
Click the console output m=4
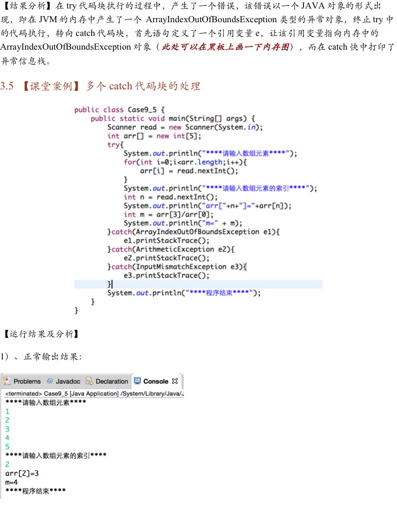coord(11,482)
